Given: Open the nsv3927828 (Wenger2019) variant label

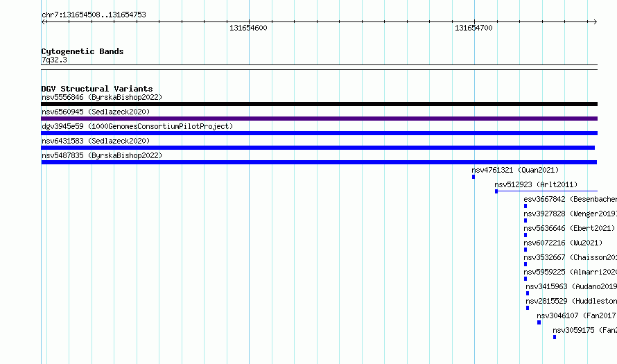Looking at the screenshot, I should [570, 214].
